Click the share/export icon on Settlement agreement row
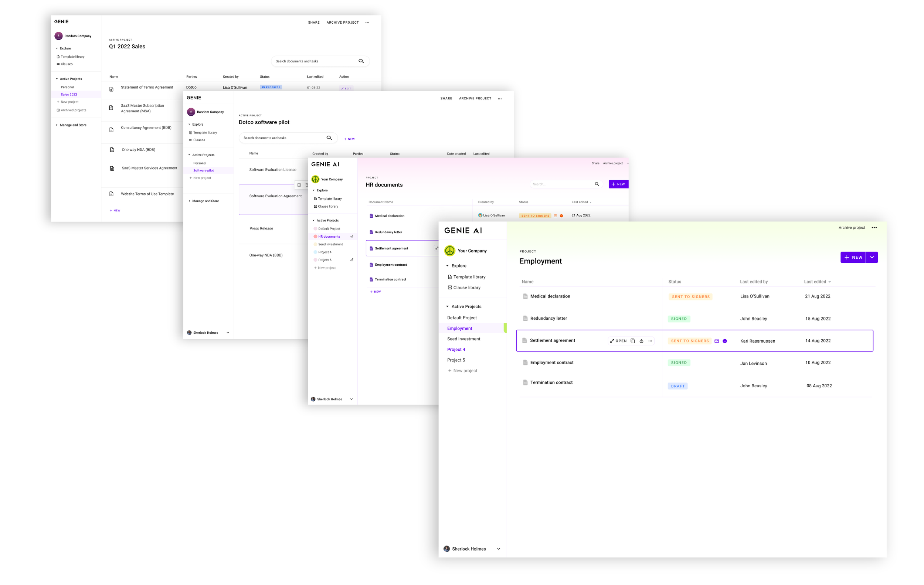Screen dimensions: 924x585 tap(641, 341)
